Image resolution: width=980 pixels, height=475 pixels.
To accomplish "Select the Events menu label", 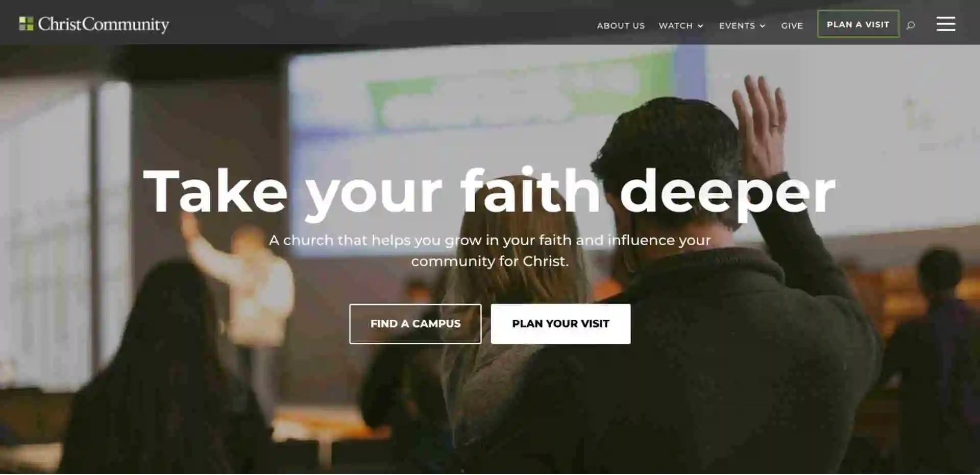I will pos(737,26).
